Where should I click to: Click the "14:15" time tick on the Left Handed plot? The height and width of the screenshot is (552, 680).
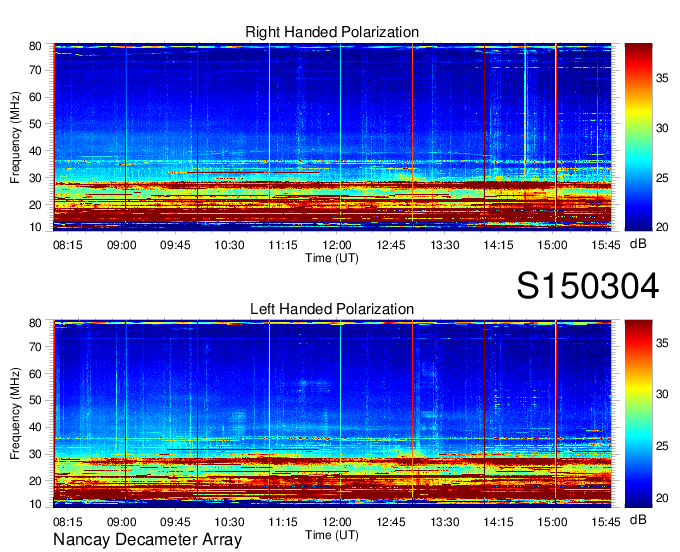[x=498, y=522]
